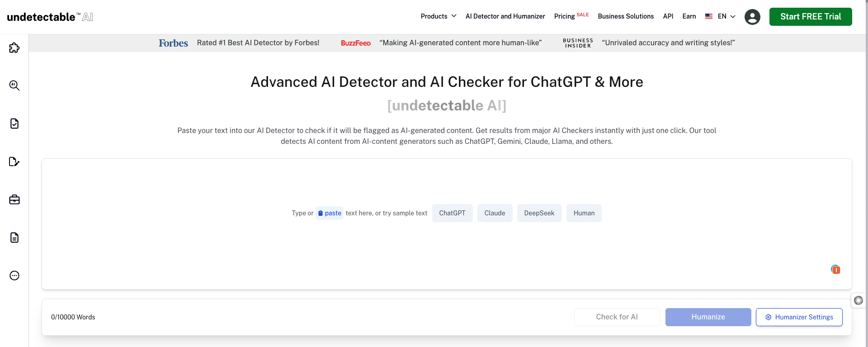Click the [undetectable AI] subtitle text
Screen dimensions: 868x347
point(447,105)
